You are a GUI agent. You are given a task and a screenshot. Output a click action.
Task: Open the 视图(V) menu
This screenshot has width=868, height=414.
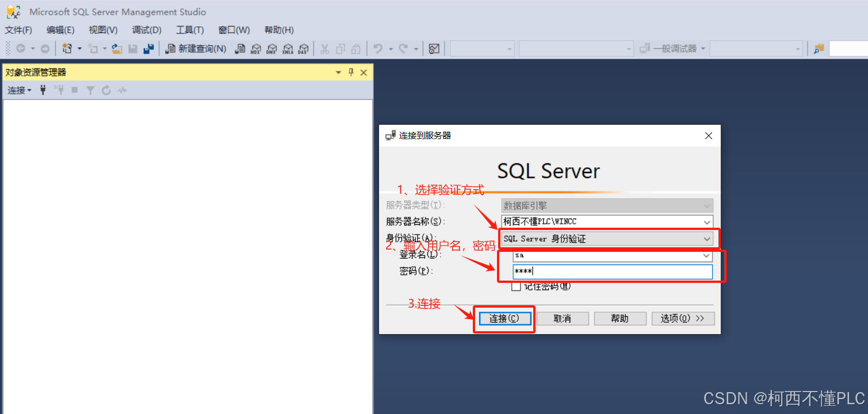103,30
